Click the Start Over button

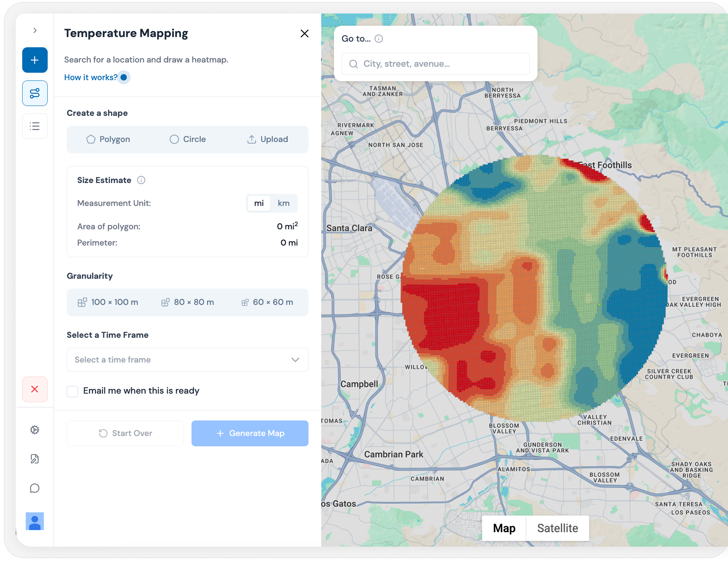(125, 433)
